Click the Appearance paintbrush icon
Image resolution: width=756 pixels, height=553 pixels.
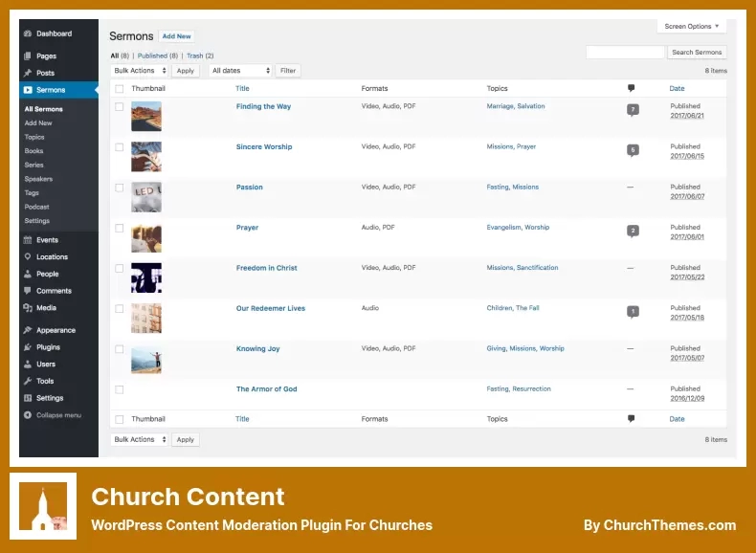(28, 330)
